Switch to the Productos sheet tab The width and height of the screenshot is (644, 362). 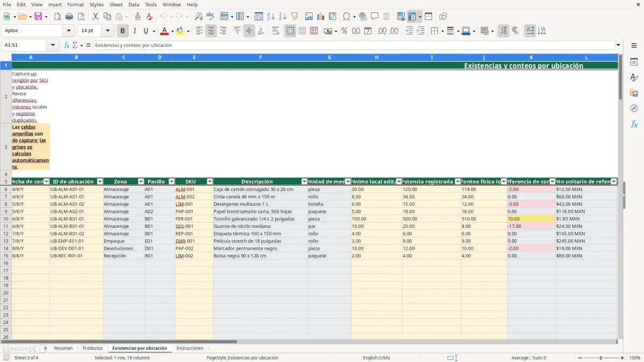coord(92,348)
